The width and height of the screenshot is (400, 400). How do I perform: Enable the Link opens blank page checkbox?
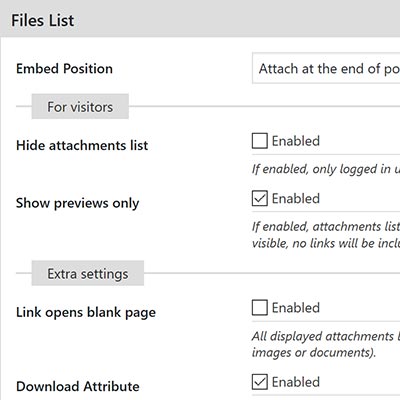[x=260, y=308]
